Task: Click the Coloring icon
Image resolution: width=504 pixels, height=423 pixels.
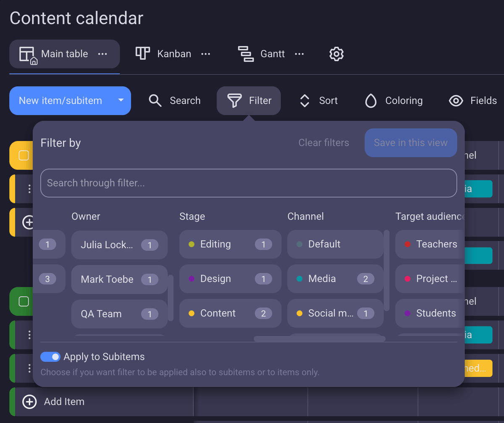Action: click(x=370, y=101)
